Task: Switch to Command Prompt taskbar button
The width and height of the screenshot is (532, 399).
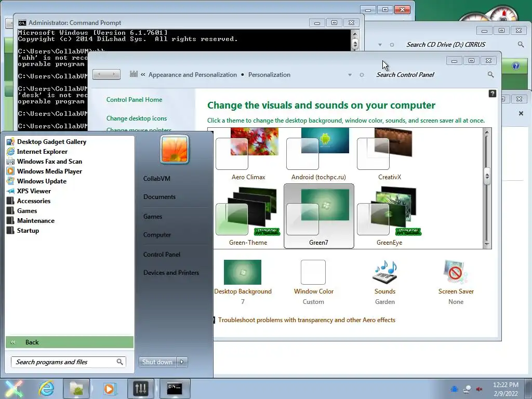Action: click(175, 389)
